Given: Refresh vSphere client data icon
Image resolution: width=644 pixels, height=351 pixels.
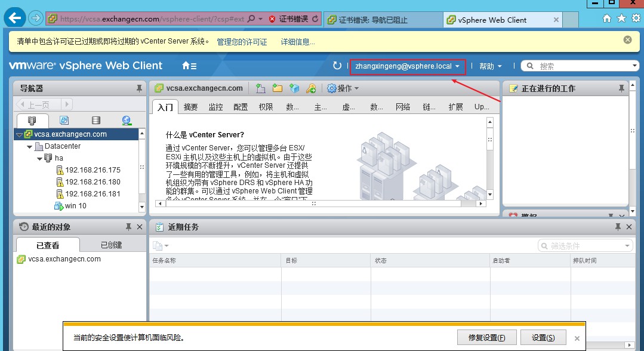Looking at the screenshot, I should (x=337, y=66).
